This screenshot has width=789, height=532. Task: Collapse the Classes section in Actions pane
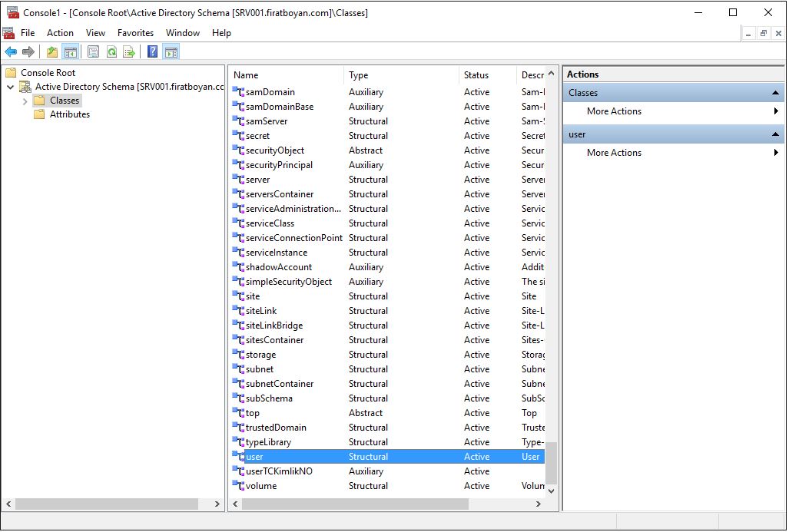click(x=775, y=93)
